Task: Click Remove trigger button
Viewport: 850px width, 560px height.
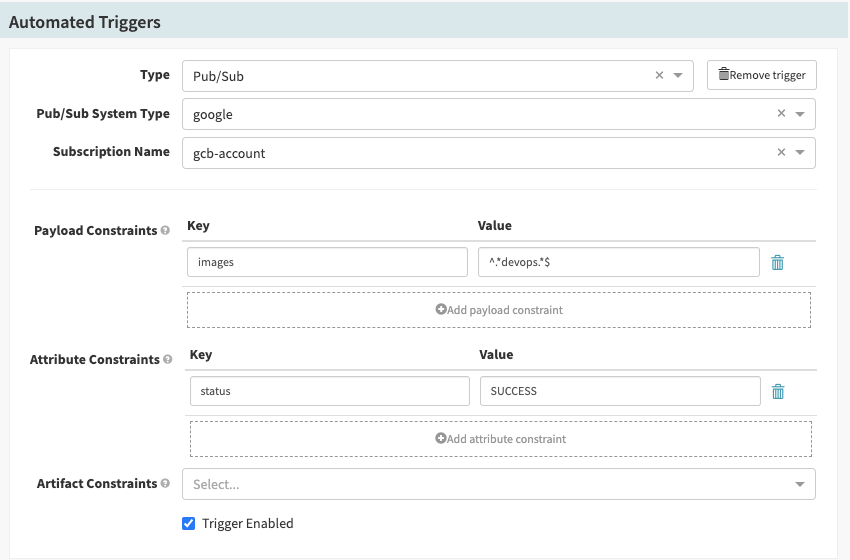Action: (x=762, y=75)
